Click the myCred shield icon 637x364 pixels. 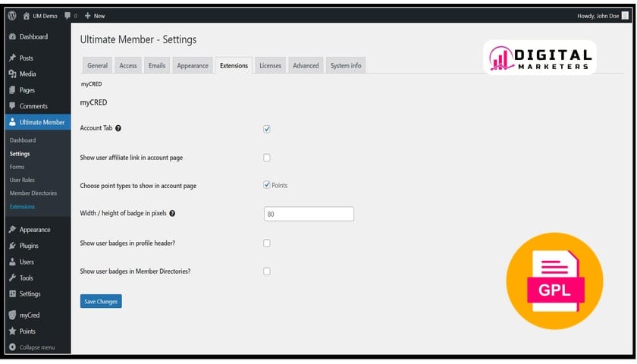point(13,315)
